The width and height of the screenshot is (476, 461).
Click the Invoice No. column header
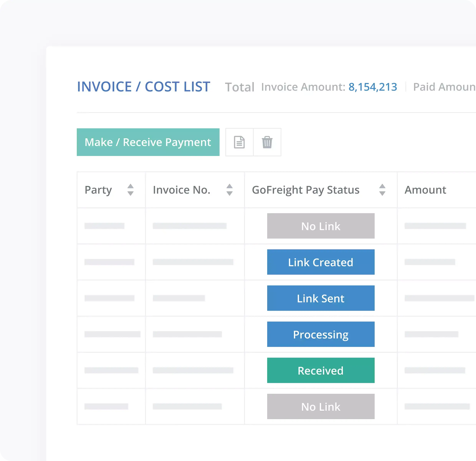pos(181,190)
